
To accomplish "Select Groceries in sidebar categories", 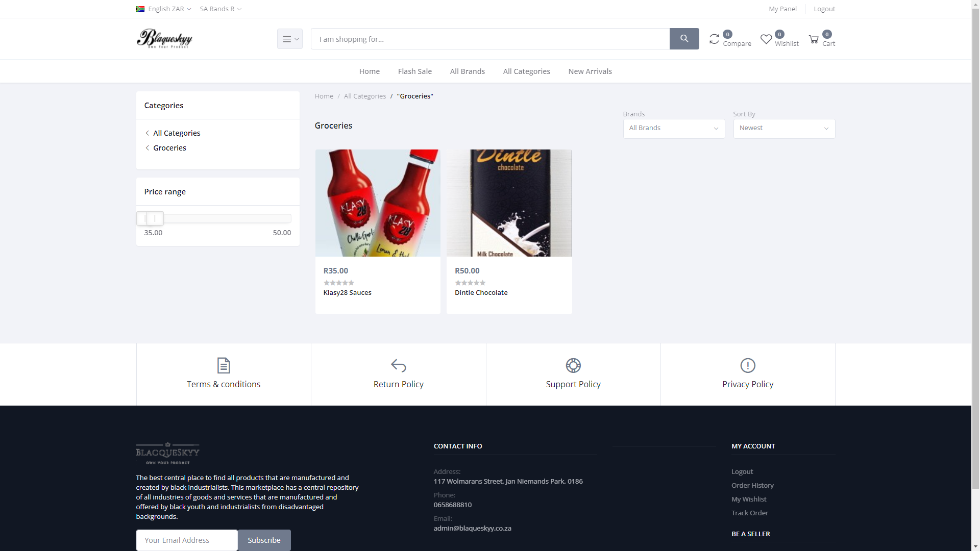I will pos(169,148).
